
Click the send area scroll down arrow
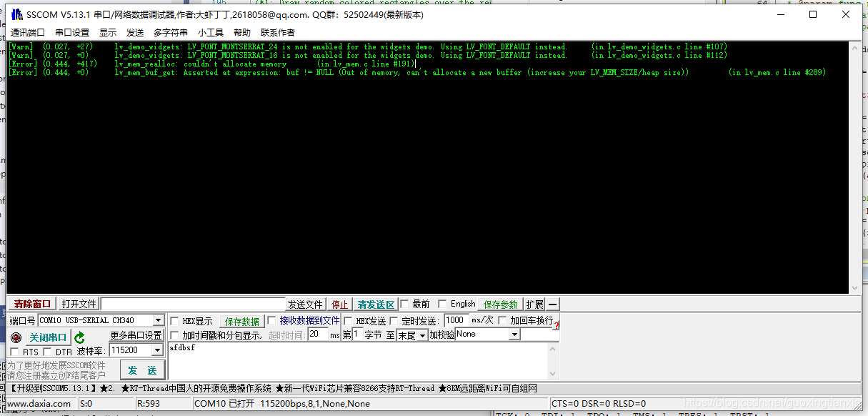(x=553, y=373)
